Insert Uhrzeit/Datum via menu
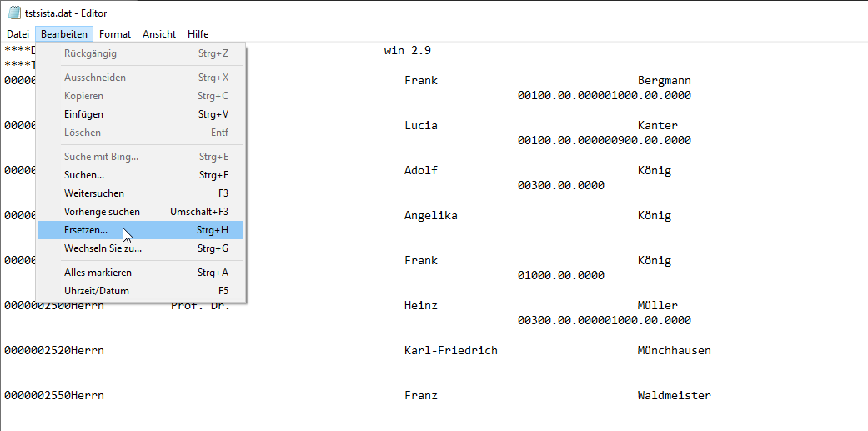This screenshot has width=868, height=431. (x=96, y=291)
